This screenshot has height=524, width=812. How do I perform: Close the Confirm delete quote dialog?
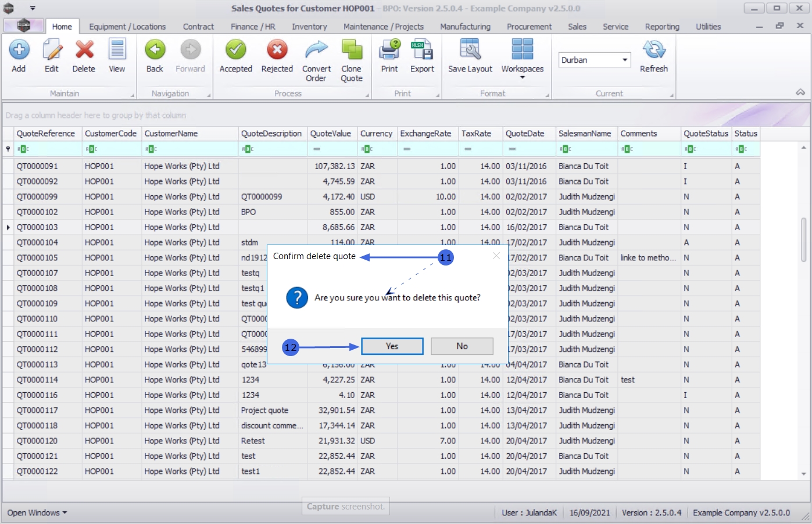[x=496, y=256]
